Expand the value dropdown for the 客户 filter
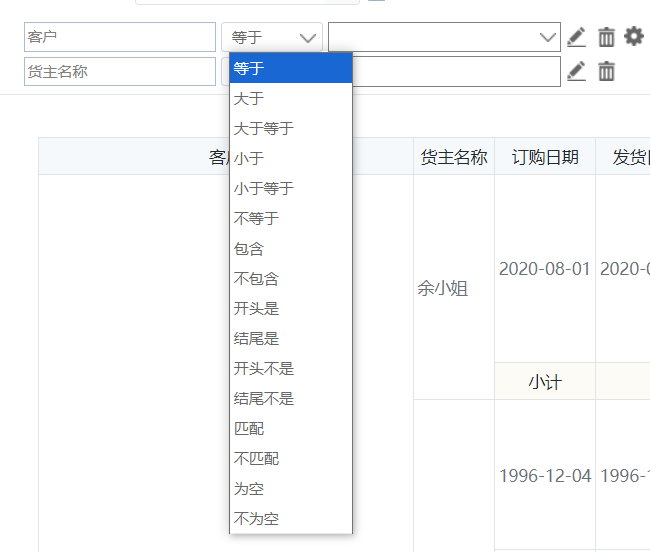650x552 pixels. 547,37
